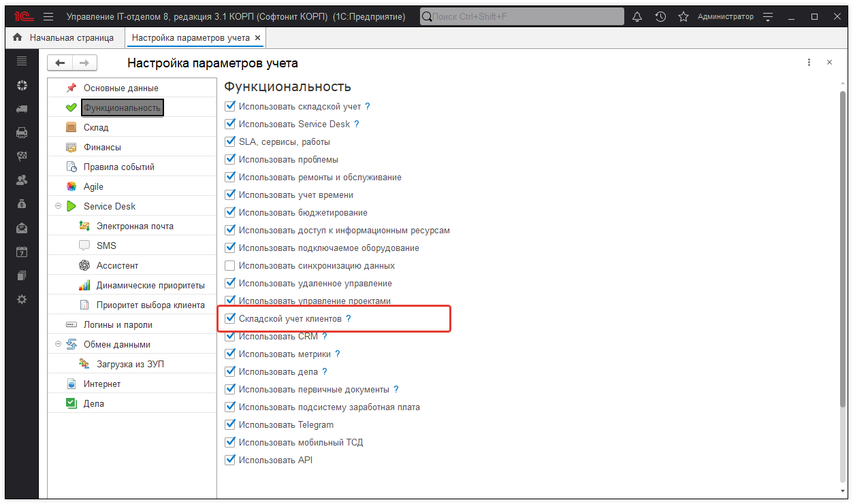This screenshot has width=853, height=504.
Task: Click the favorites star icon
Action: [683, 16]
